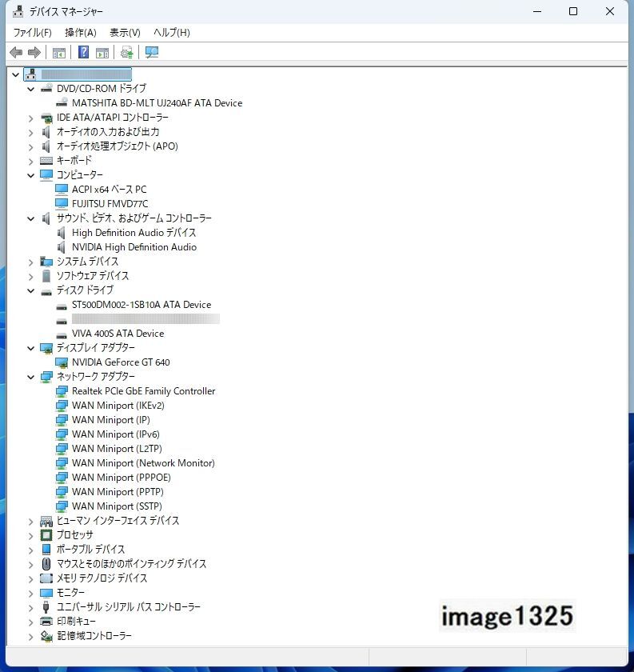Select WAN Miniport (PPPOE)
Image resolution: width=634 pixels, height=672 pixels.
122,478
